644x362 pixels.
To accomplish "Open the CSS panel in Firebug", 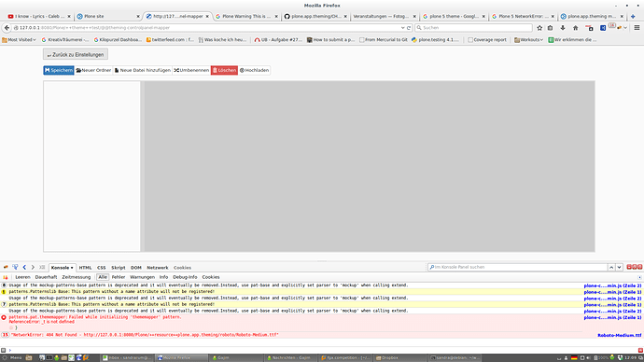I will click(102, 268).
